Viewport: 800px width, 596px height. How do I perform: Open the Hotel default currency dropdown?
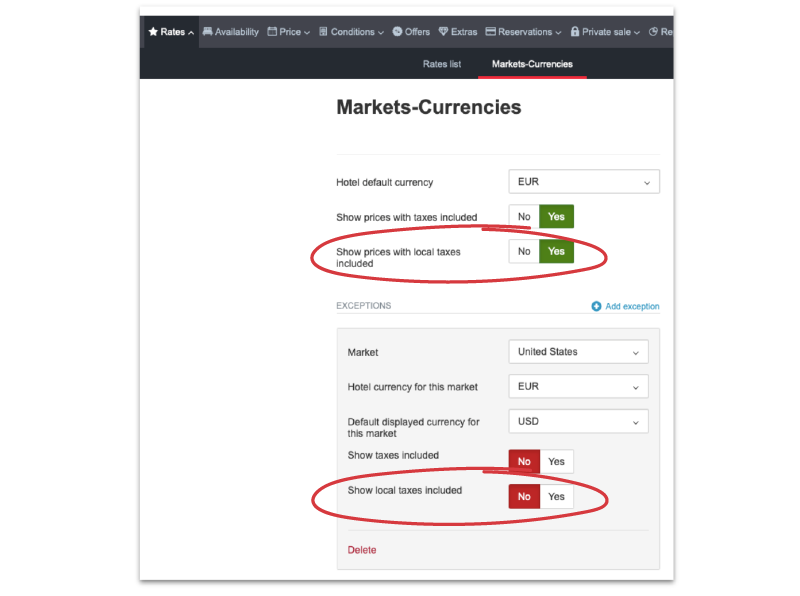(x=584, y=182)
